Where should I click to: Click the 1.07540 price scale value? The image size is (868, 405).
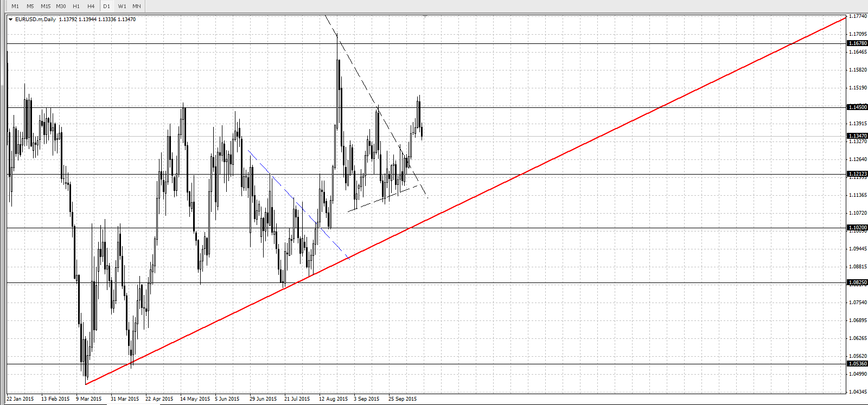(x=858, y=303)
